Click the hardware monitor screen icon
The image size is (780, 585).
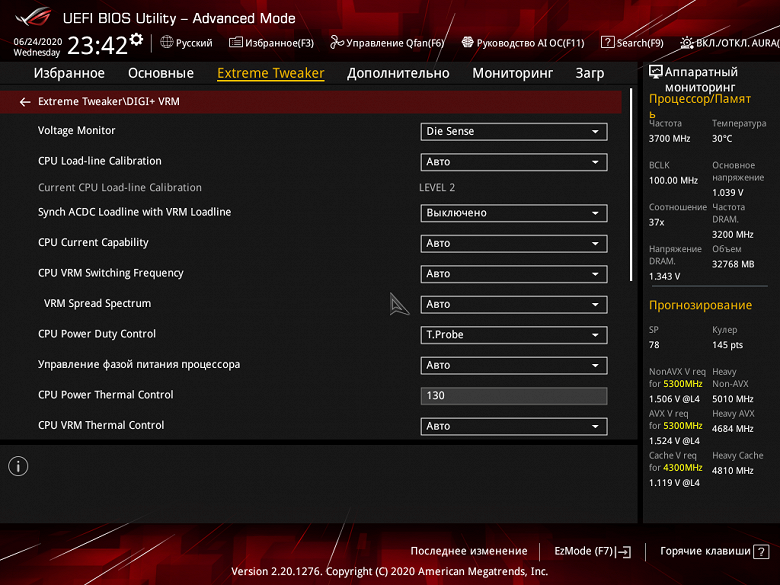pyautogui.click(x=656, y=72)
